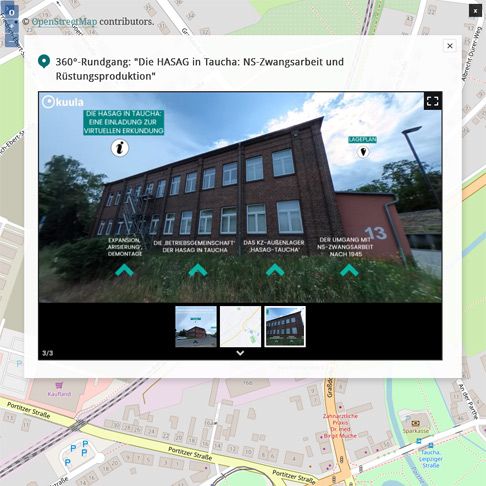Screen dimensions: 486x486
Task: Click the teal location marker beside popup title
Action: [x=44, y=61]
